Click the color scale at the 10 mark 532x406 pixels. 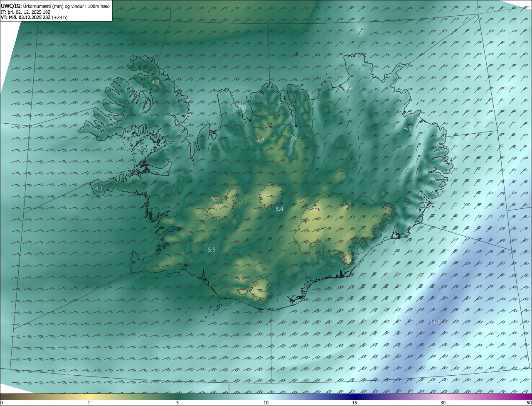[x=266, y=403]
